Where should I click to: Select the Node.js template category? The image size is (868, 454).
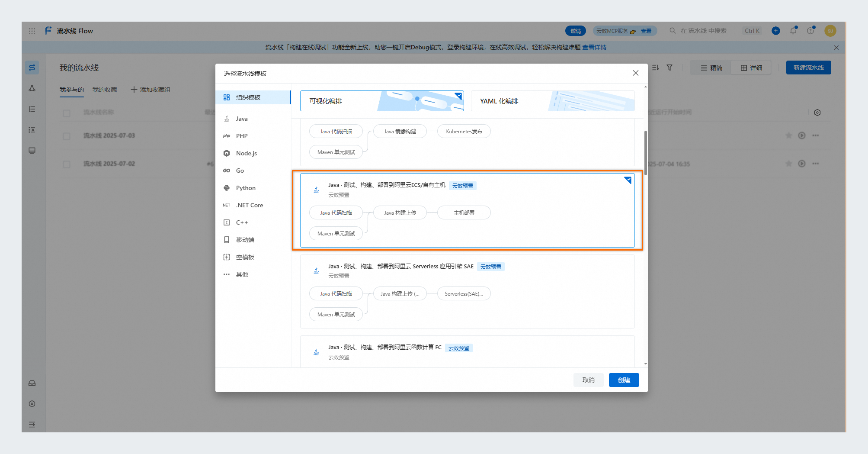253,153
